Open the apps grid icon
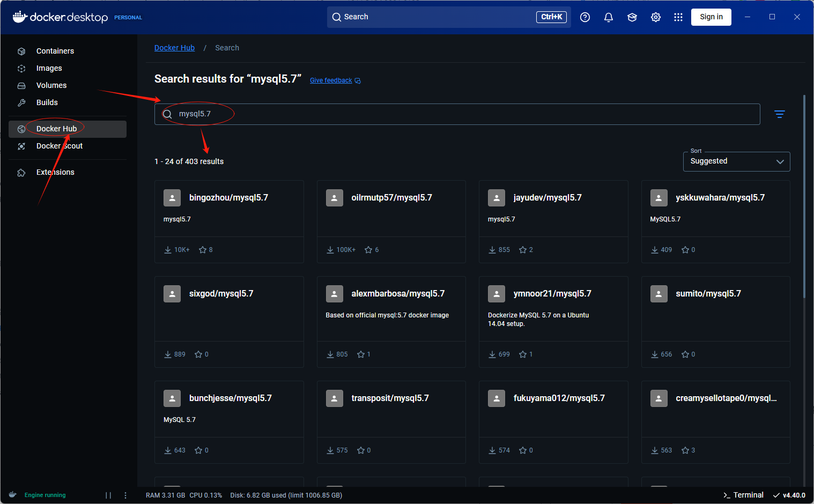814x504 pixels. click(678, 17)
